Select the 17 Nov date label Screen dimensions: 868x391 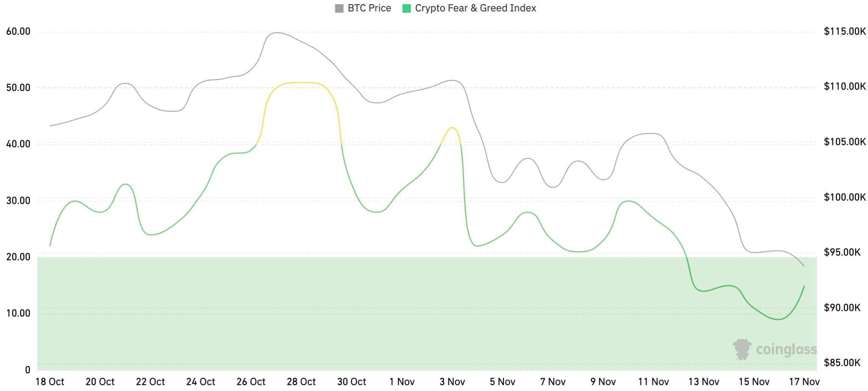[x=804, y=382]
